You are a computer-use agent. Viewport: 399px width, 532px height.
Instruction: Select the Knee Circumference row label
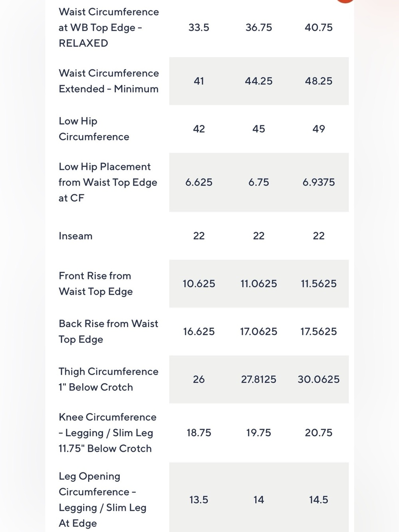click(x=107, y=433)
